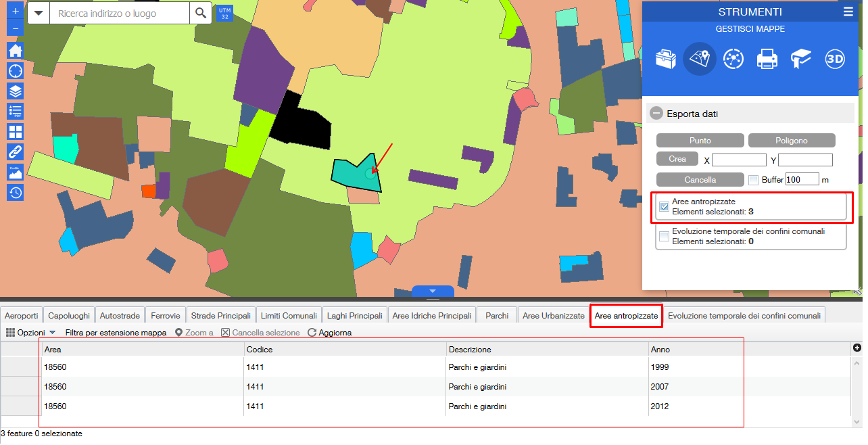Open the elevation Profile tool
The height and width of the screenshot is (445, 868).
15,172
